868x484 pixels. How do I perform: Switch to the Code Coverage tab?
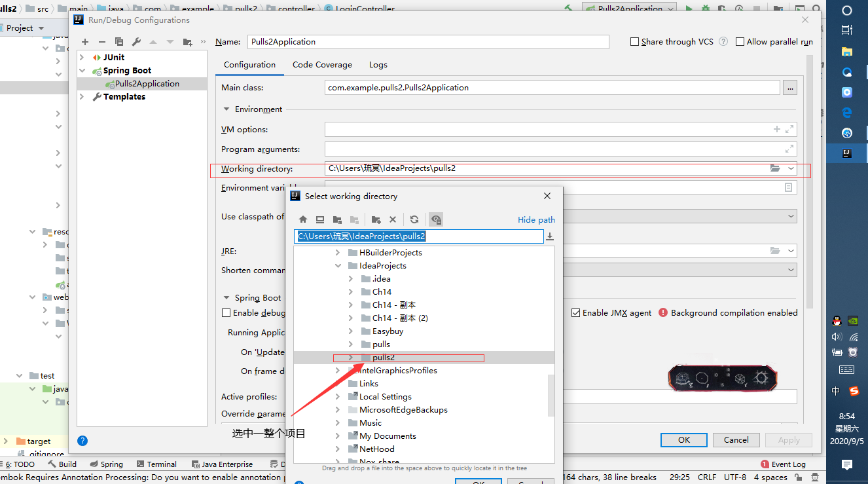[322, 65]
